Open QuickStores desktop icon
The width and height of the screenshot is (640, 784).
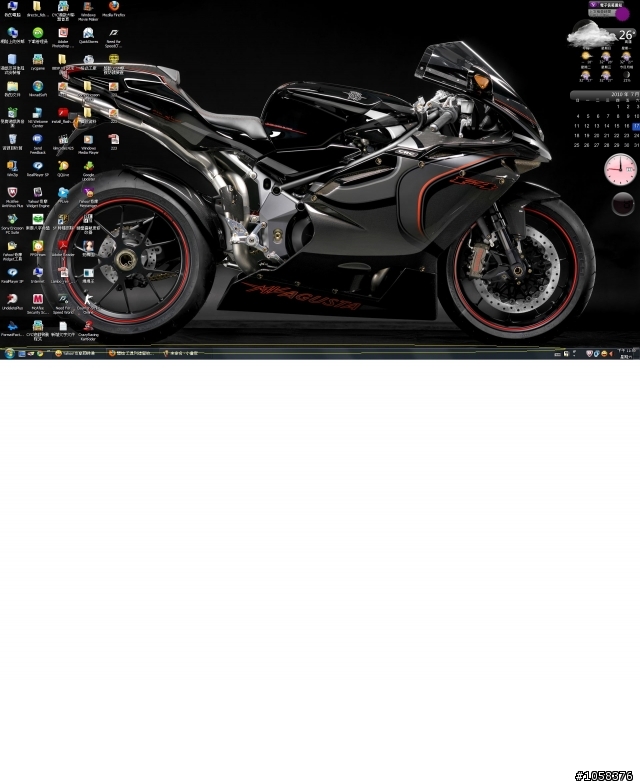pyautogui.click(x=88, y=36)
